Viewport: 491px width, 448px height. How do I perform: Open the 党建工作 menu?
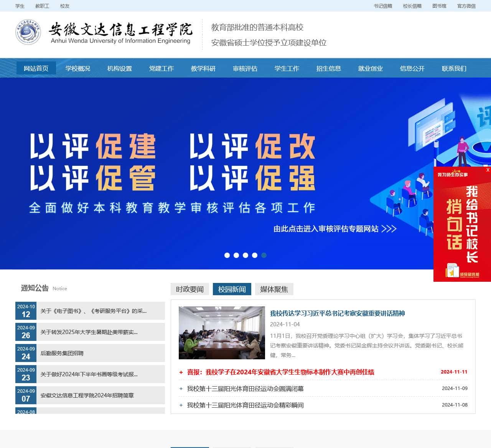pyautogui.click(x=161, y=68)
